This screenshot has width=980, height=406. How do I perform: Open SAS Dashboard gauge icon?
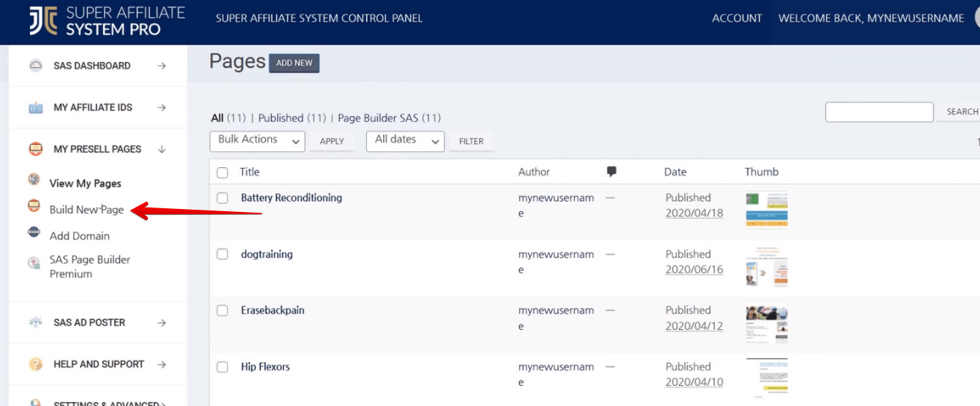click(x=36, y=66)
